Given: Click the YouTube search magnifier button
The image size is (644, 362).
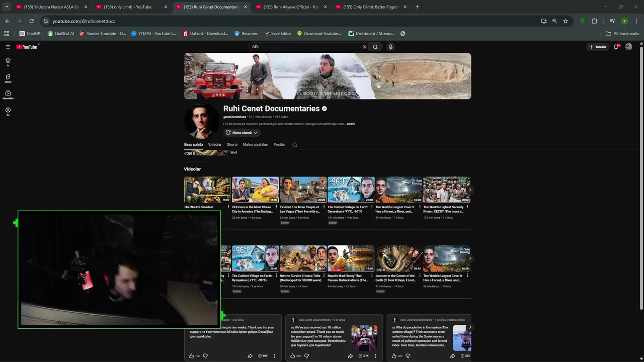Looking at the screenshot, I should (375, 47).
